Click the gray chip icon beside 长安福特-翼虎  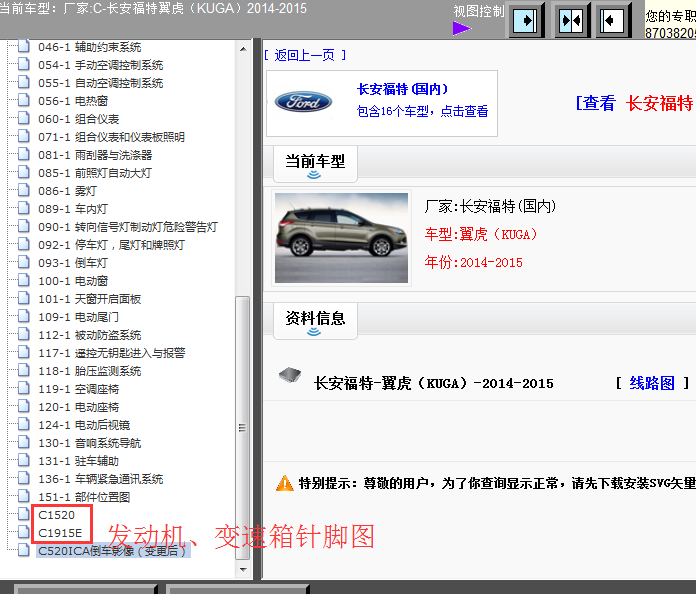click(x=290, y=376)
